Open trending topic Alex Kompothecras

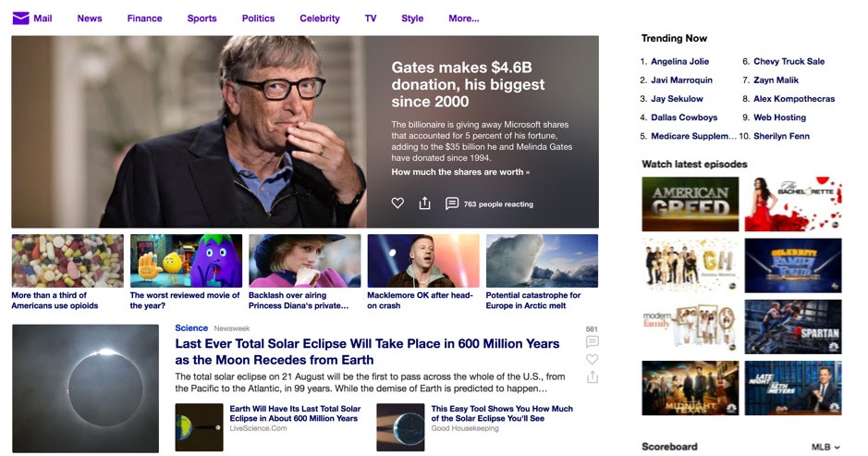click(x=794, y=99)
